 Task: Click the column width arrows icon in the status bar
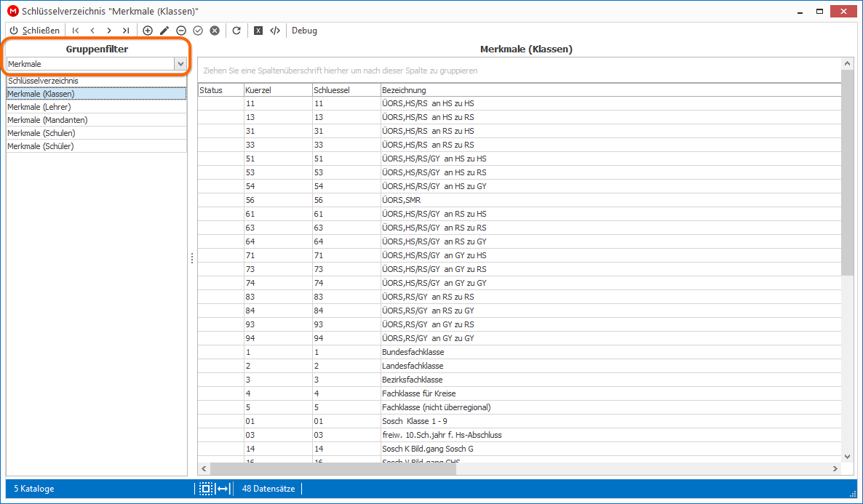[x=223, y=489]
